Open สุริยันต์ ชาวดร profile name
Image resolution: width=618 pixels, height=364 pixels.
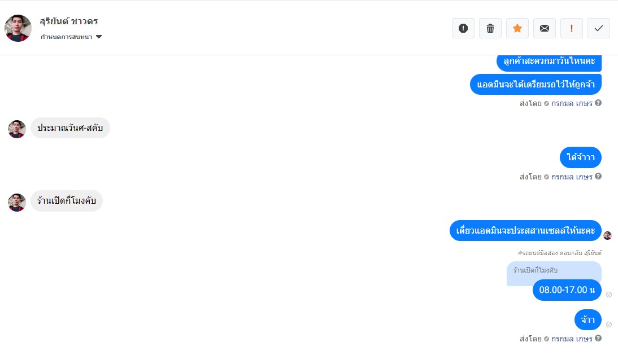pos(68,21)
